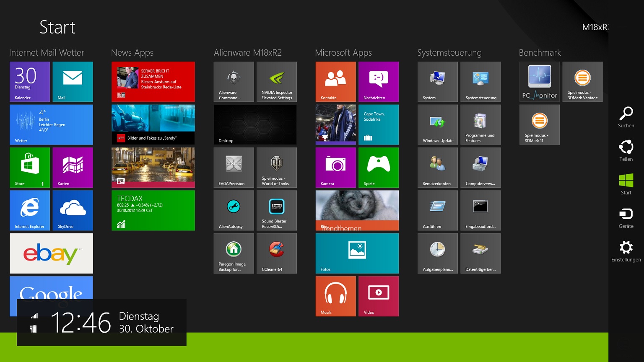Open the Kamera app tile

tap(335, 167)
